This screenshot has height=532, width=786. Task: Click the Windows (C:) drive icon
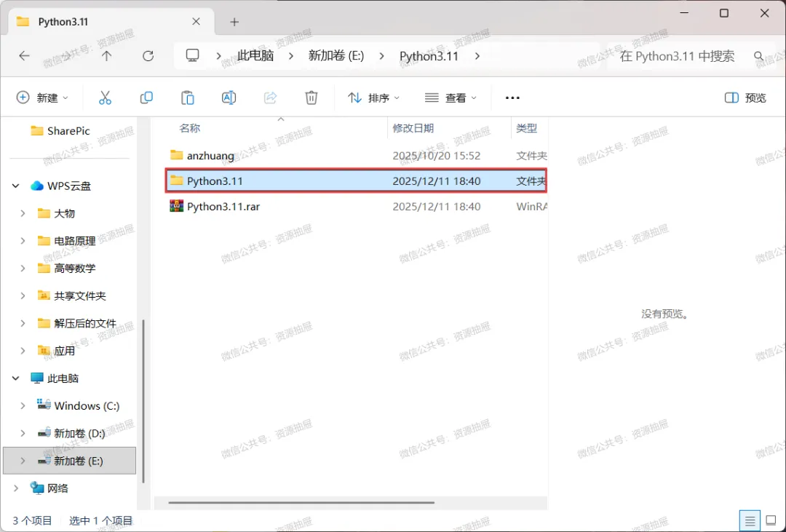click(x=44, y=405)
